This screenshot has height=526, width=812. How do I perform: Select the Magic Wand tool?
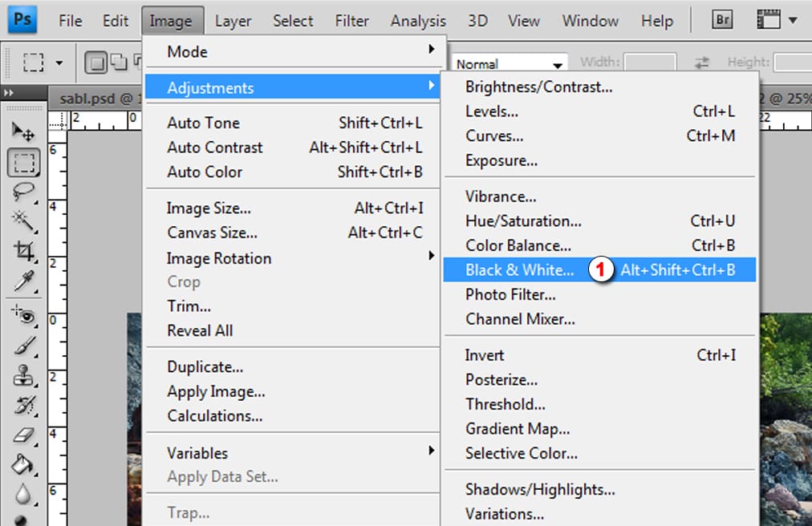point(24,219)
